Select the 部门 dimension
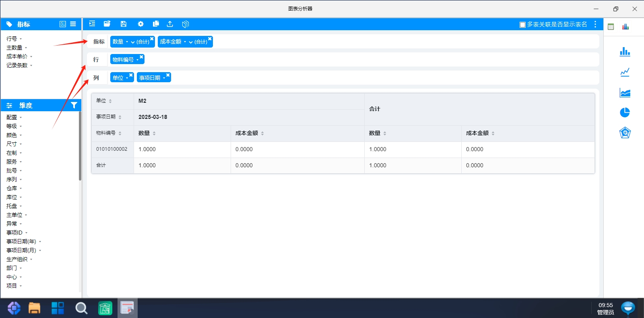 point(12,268)
